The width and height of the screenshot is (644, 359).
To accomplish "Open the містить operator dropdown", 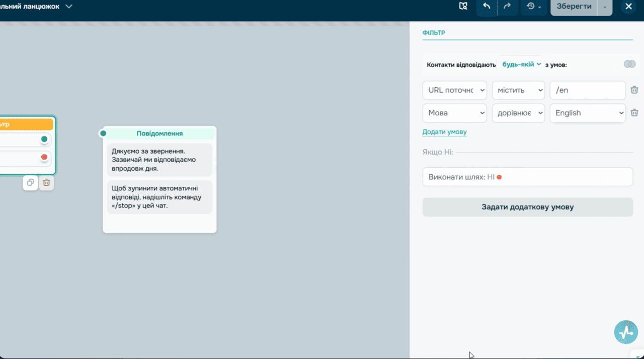I will (x=518, y=90).
